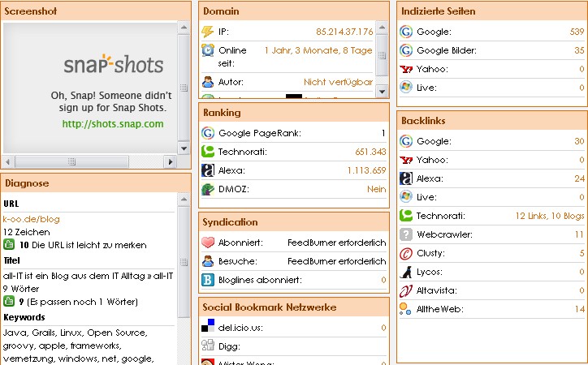Screen dimensions: 588x365
Task: Click the Google icon beside Google PageRank
Action: point(208,133)
